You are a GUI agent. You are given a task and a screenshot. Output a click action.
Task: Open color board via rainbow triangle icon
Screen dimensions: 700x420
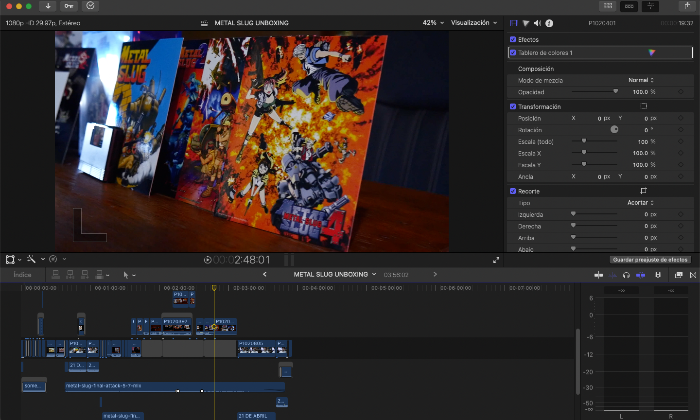[652, 53]
